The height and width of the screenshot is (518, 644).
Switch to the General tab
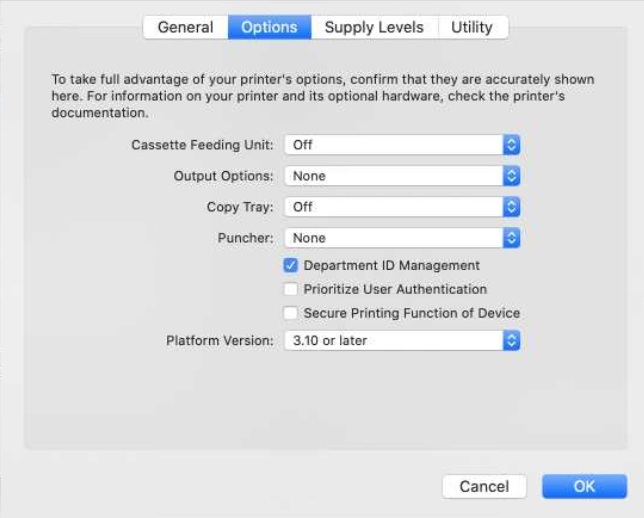pos(185,27)
